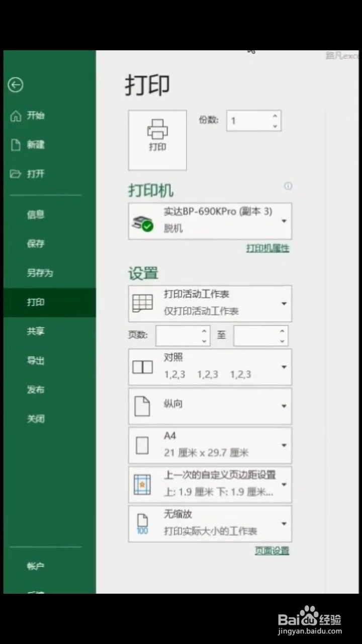The height and width of the screenshot is (644, 362).
Task: Click the custom margins icon
Action: (x=142, y=485)
